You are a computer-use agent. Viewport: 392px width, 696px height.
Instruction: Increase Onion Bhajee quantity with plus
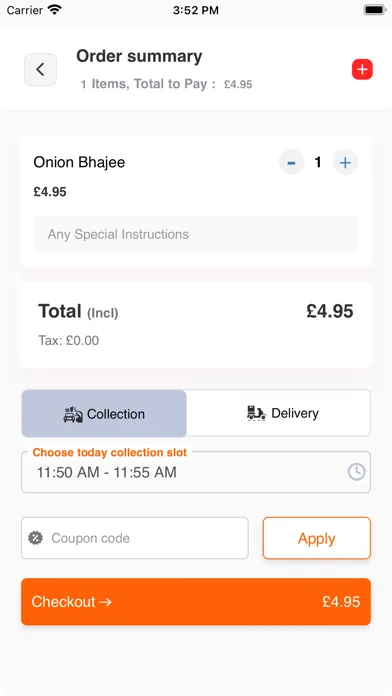[345, 162]
